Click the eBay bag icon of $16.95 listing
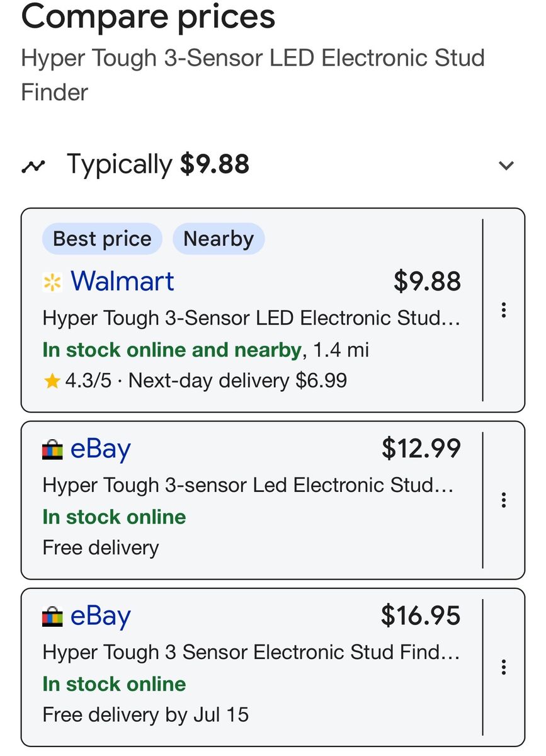The height and width of the screenshot is (756, 546). (52, 618)
